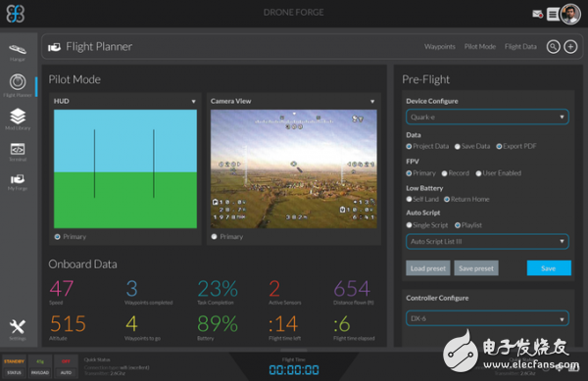Click the PAYLOAD button in bottom bar
This screenshot has width=588, height=381.
(40, 373)
